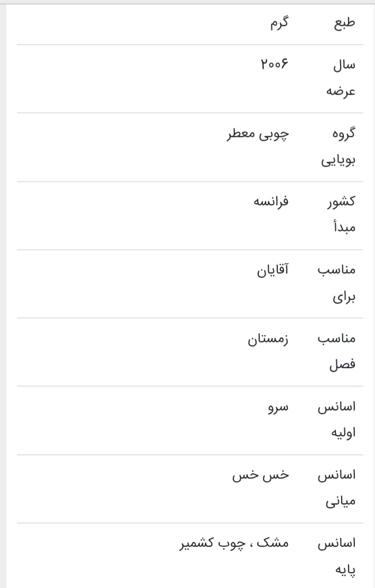
Task: Click the word مشک in base notes
Action: coord(276,544)
